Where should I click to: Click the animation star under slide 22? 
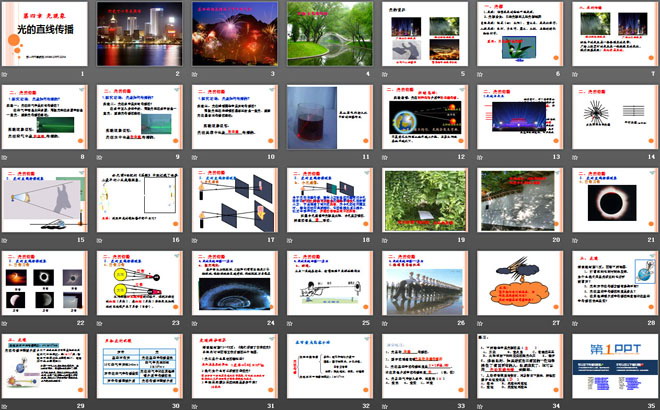point(5,323)
